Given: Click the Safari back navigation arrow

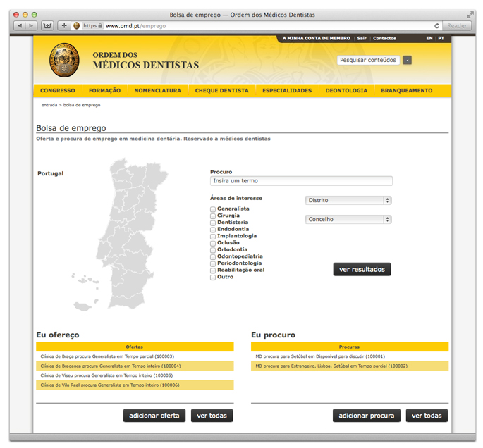Looking at the screenshot, I should pos(20,25).
